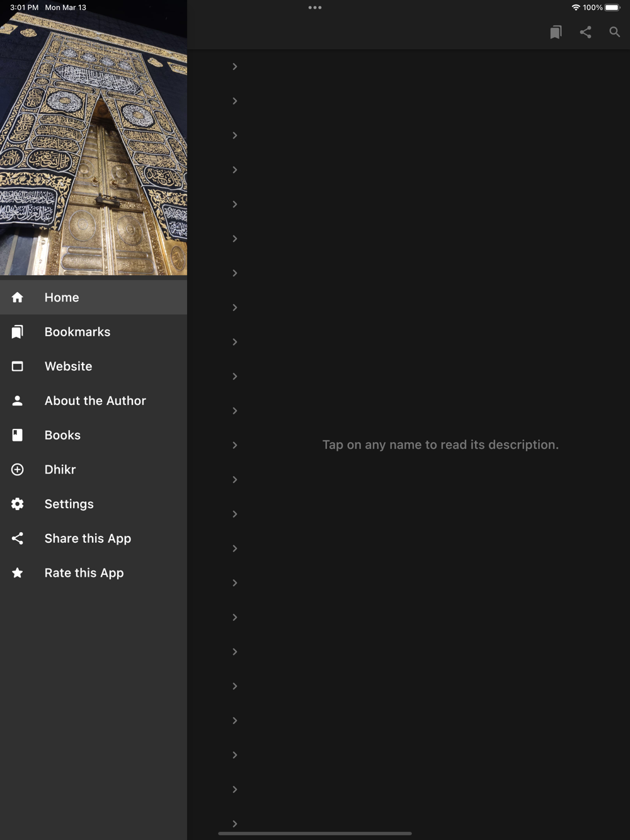Image resolution: width=630 pixels, height=840 pixels.
Task: Expand the bottommost chevron in the names list
Action: point(234,824)
